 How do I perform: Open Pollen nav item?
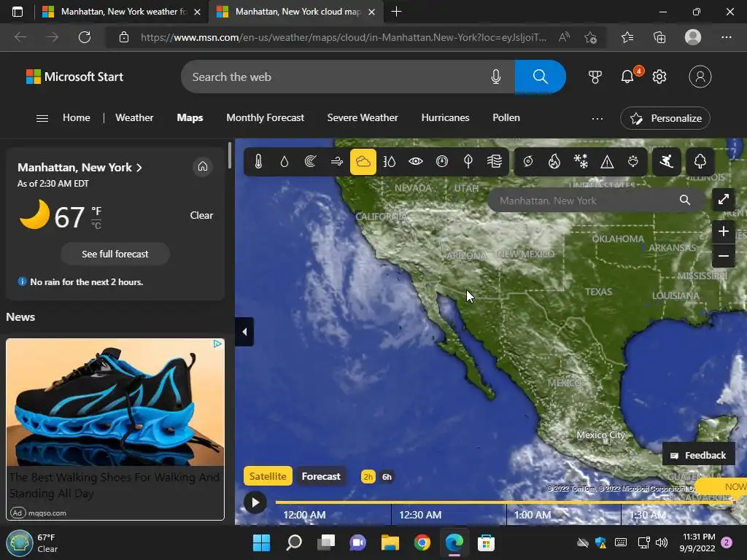pyautogui.click(x=506, y=117)
